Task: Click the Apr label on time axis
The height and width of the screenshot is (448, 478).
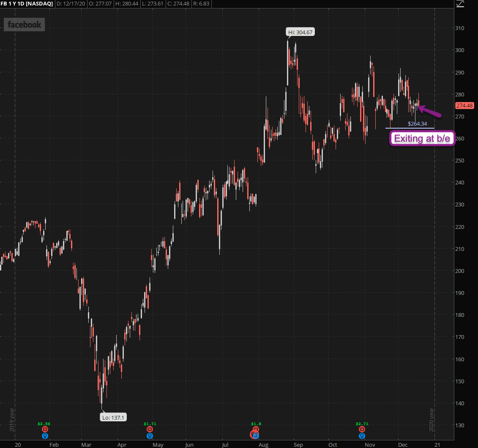Action: tap(122, 445)
